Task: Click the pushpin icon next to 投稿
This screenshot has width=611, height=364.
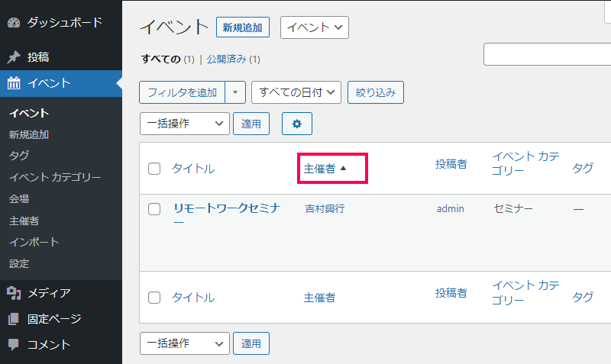Action: pos(14,57)
